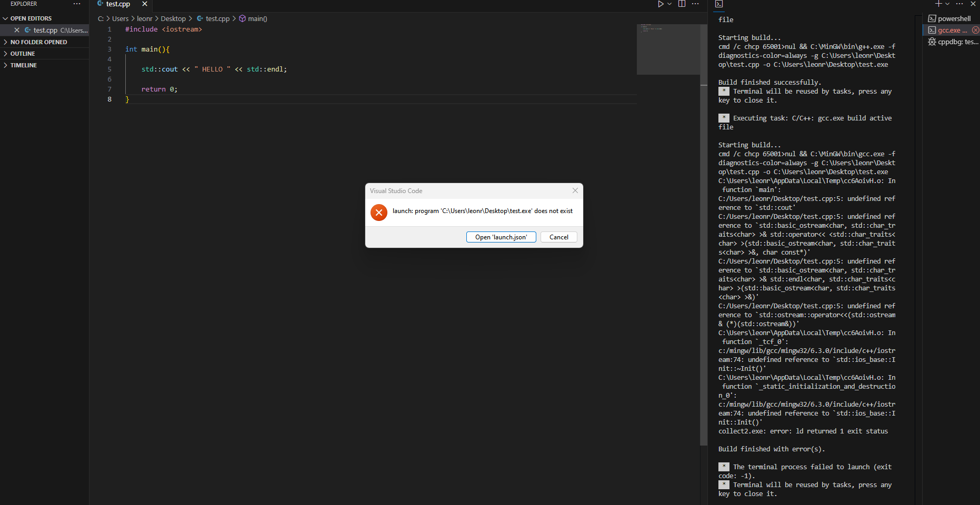Viewport: 980px width, 505px height.
Task: Create a new terminal with the plus icon
Action: (x=937, y=4)
